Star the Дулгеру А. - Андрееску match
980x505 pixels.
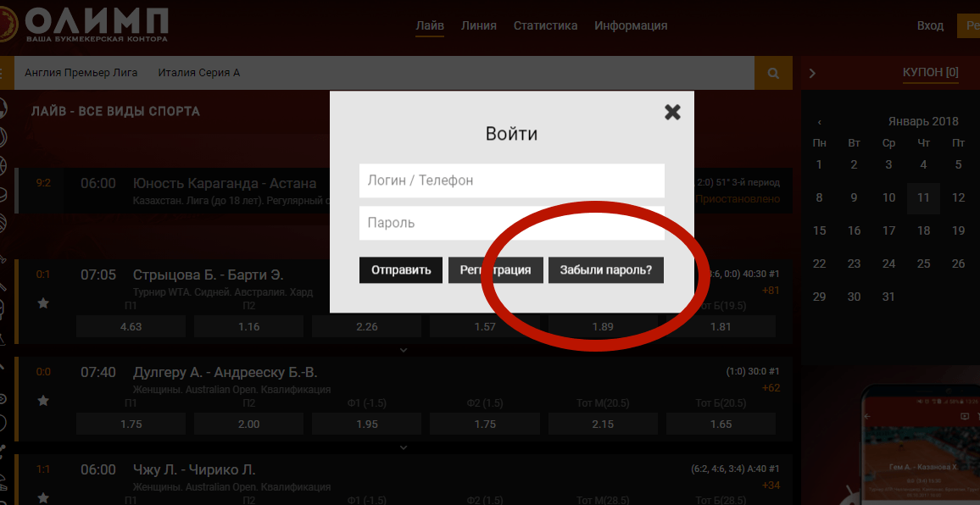(43, 400)
